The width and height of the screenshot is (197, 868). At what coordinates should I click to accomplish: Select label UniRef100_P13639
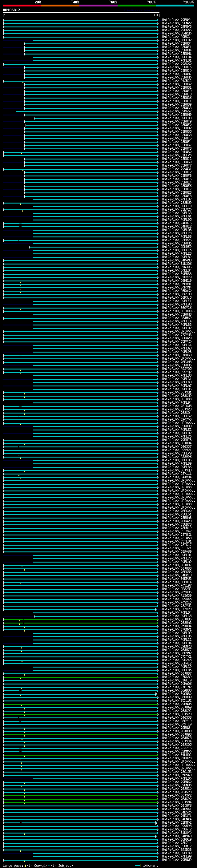[176, 595]
